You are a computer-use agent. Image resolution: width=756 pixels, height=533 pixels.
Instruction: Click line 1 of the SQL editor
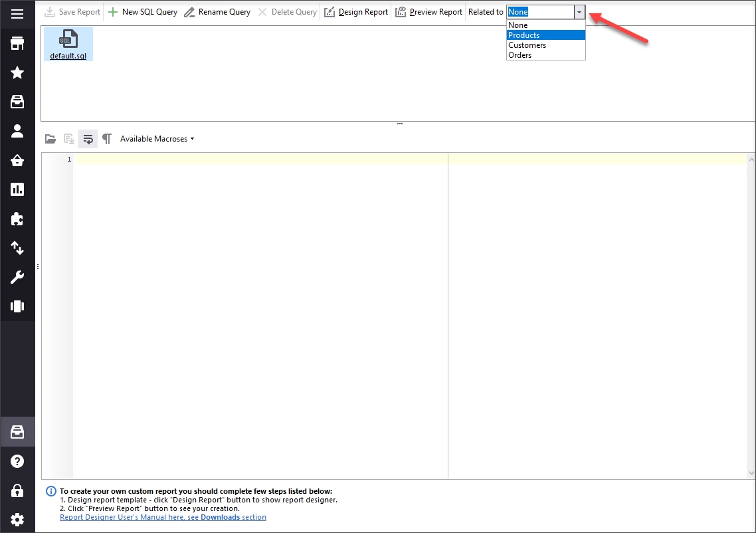pyautogui.click(x=411, y=160)
